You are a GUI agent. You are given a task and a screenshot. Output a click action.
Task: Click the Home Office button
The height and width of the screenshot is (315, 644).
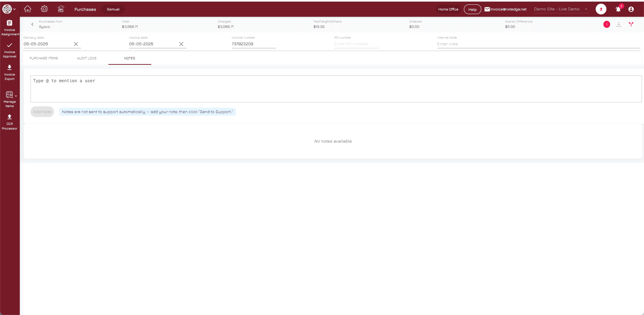(x=448, y=9)
